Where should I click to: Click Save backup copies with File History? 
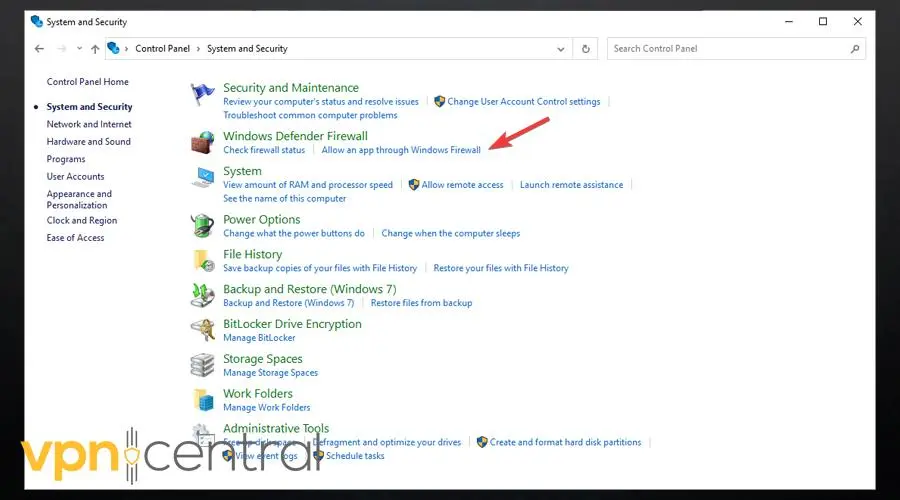point(320,268)
